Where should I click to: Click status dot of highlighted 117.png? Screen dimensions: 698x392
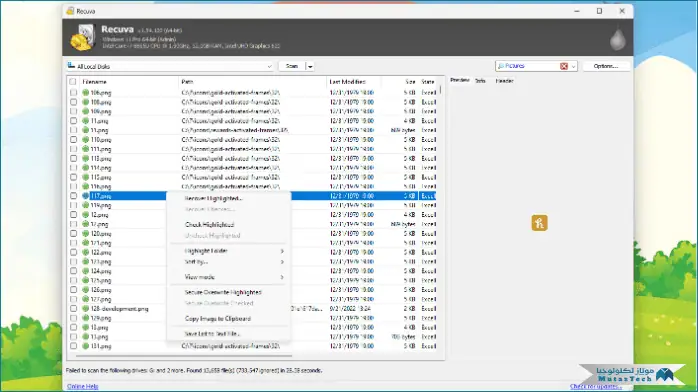tap(85, 196)
